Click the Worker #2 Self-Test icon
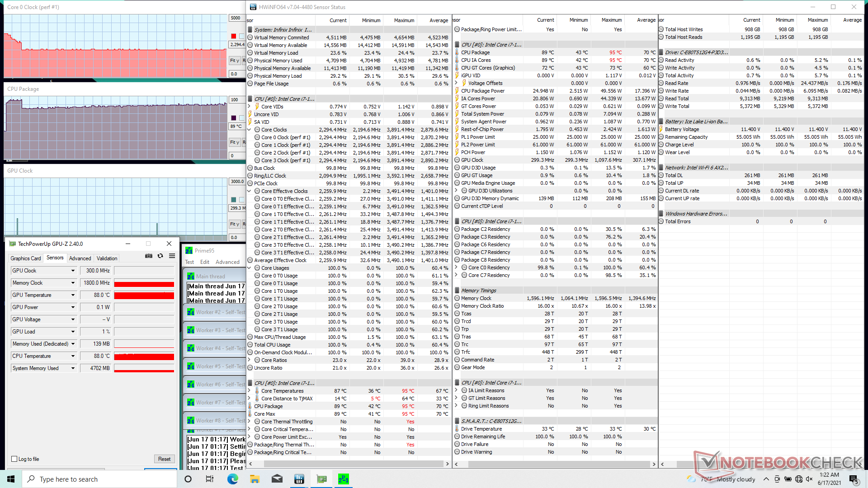Image resolution: width=868 pixels, height=488 pixels. point(191,312)
